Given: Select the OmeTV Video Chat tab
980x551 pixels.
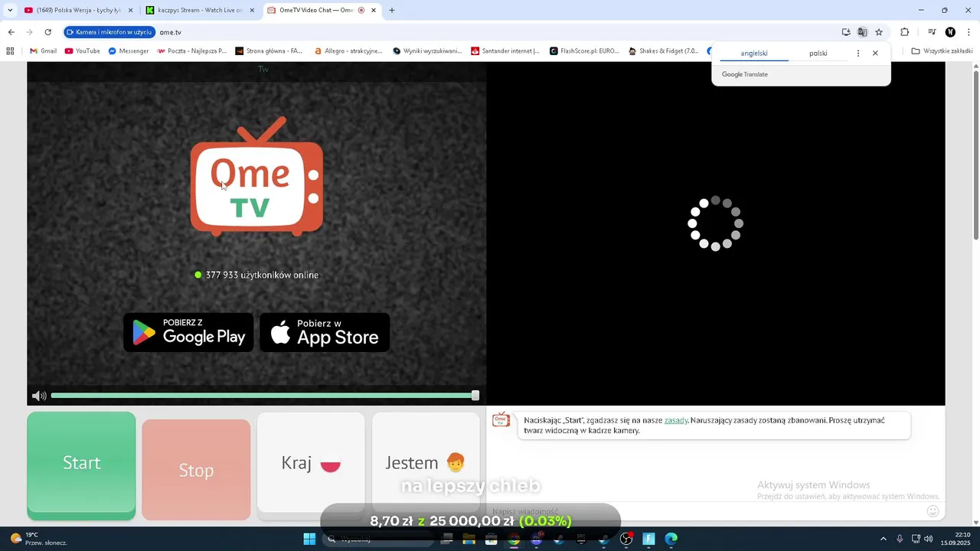Looking at the screenshot, I should click(322, 10).
